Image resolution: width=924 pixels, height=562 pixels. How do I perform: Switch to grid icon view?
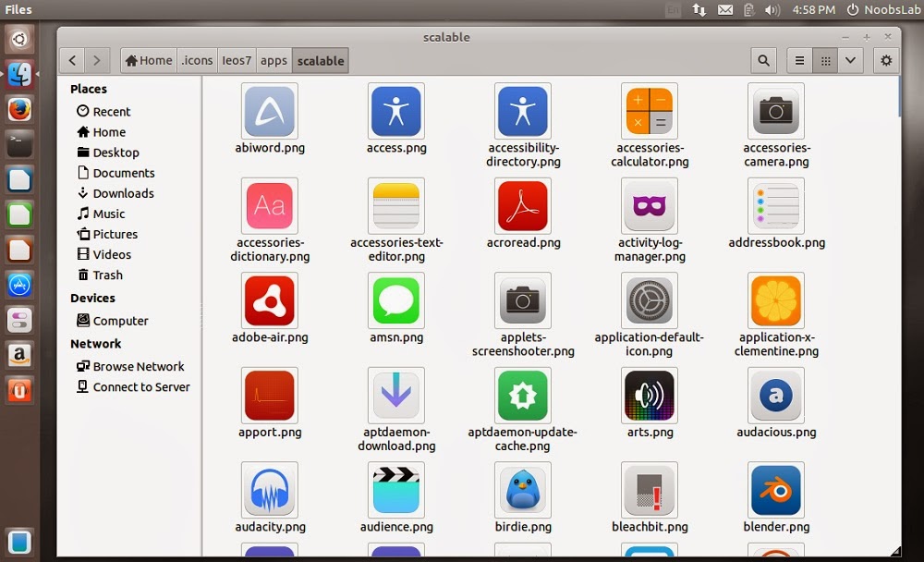(x=825, y=60)
